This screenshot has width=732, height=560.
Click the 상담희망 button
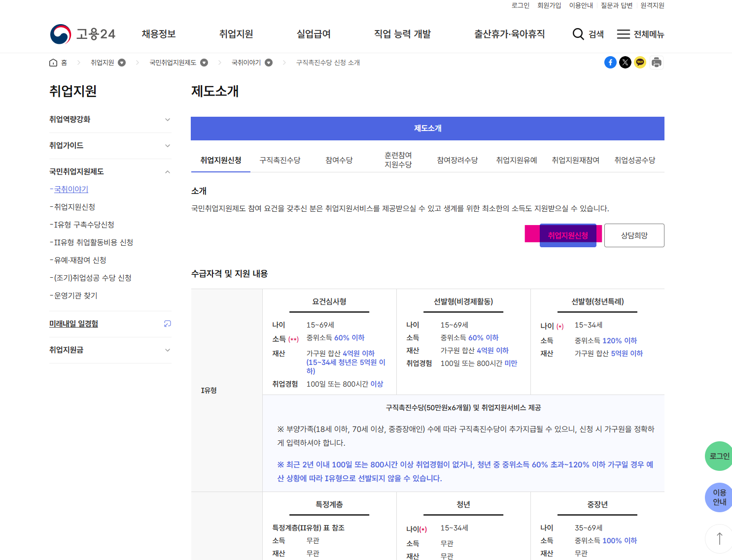click(634, 235)
